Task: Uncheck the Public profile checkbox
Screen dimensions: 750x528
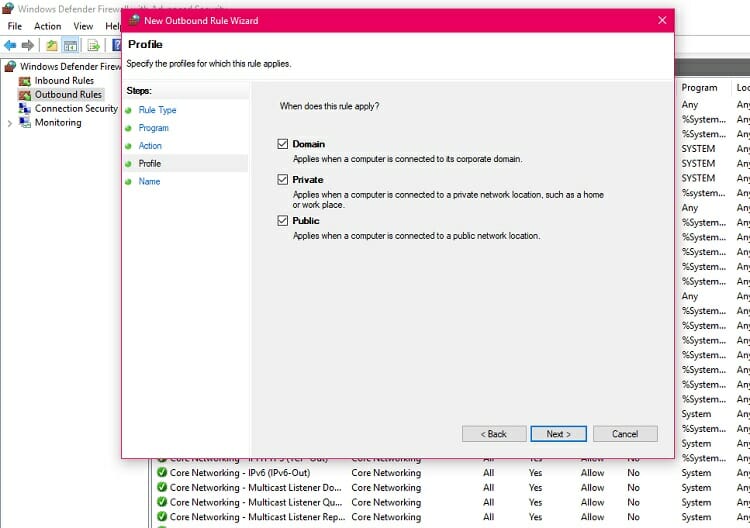Action: 283,220
